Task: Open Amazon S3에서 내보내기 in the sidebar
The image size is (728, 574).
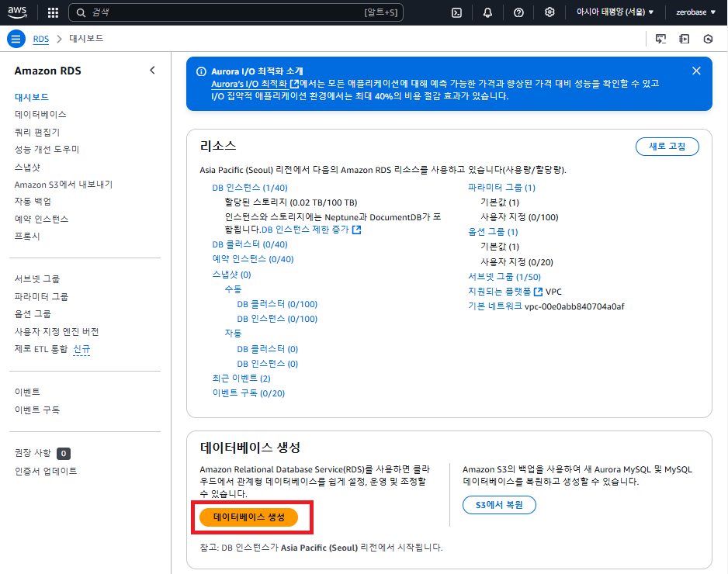Action: coord(64,184)
